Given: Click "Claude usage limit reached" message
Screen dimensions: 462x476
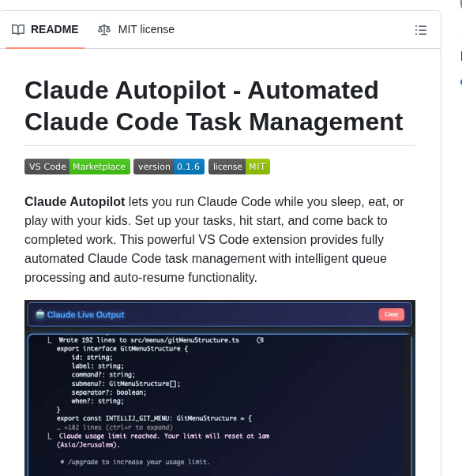Looking at the screenshot, I should 164,440.
